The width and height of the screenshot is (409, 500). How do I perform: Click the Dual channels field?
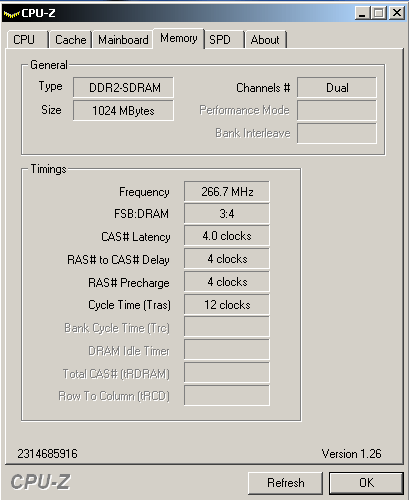337,88
